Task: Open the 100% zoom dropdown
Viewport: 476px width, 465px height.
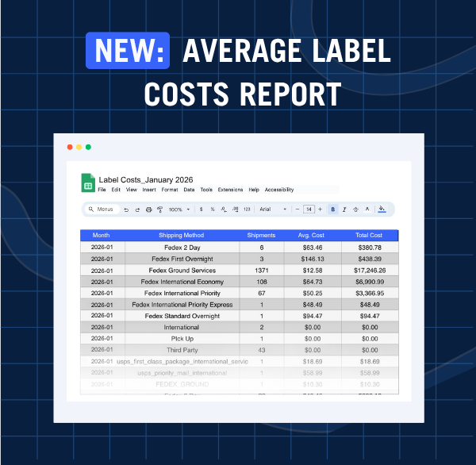Action: 179,209
